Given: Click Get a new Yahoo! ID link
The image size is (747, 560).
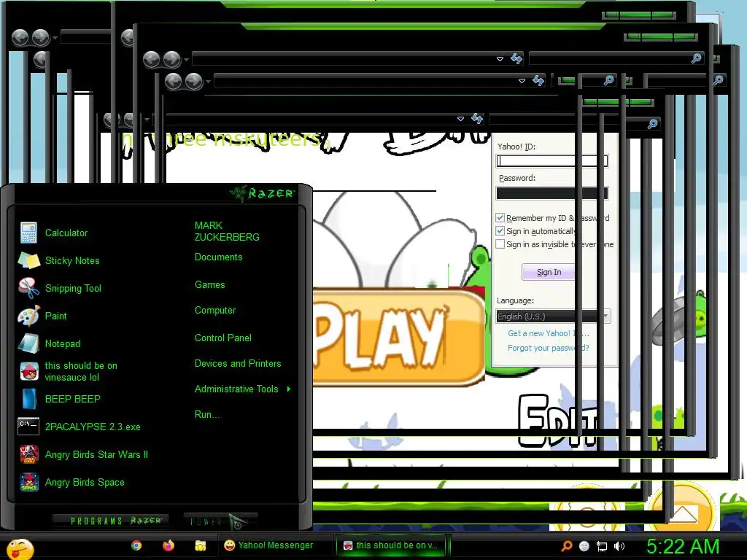Looking at the screenshot, I should [548, 333].
